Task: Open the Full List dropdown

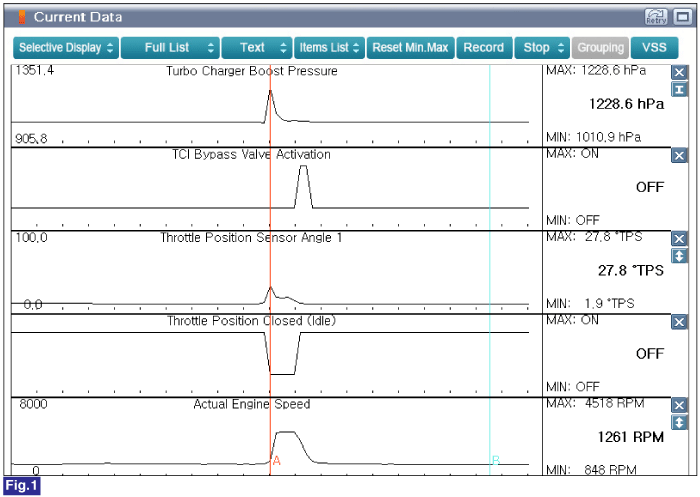Action: pos(170,48)
